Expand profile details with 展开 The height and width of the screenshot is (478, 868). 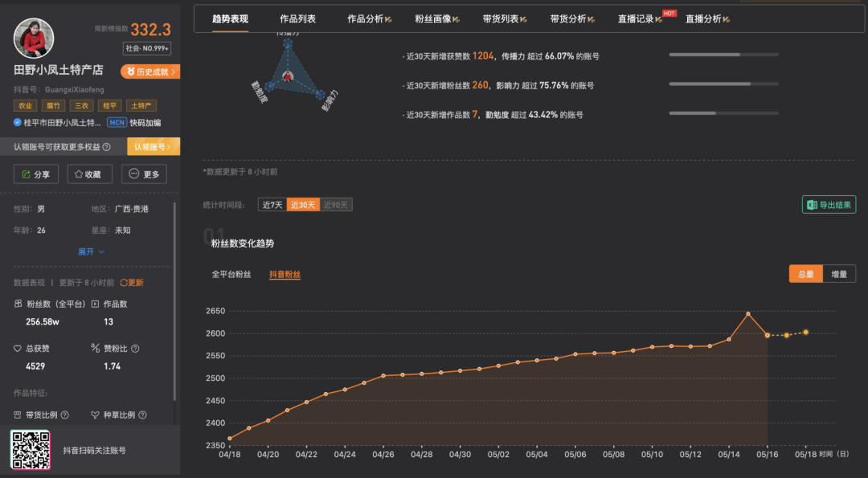[91, 251]
